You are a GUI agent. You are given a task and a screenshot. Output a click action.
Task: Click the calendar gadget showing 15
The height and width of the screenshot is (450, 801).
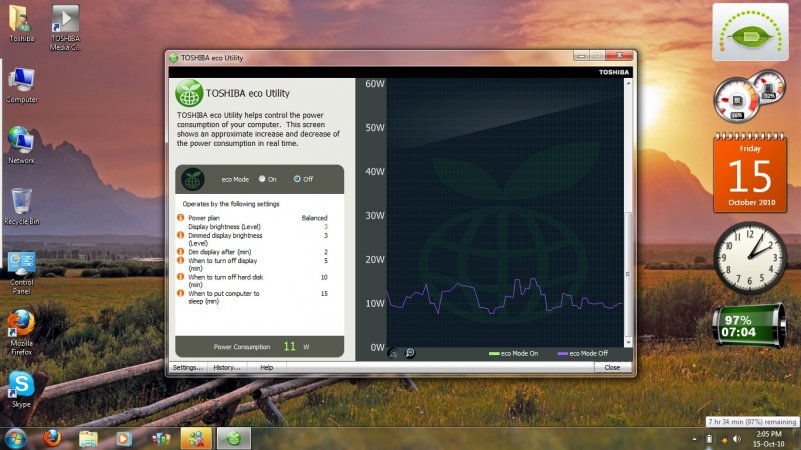(x=750, y=172)
